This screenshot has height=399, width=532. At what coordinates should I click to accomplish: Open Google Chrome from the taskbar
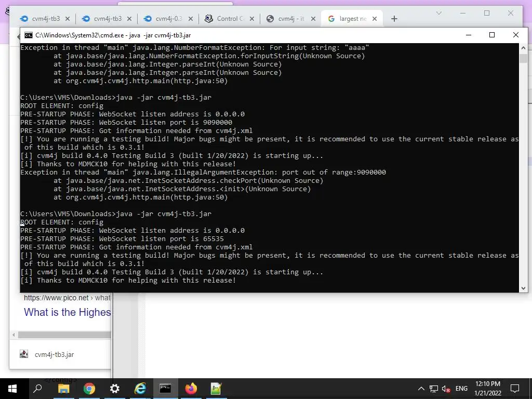tap(89, 389)
